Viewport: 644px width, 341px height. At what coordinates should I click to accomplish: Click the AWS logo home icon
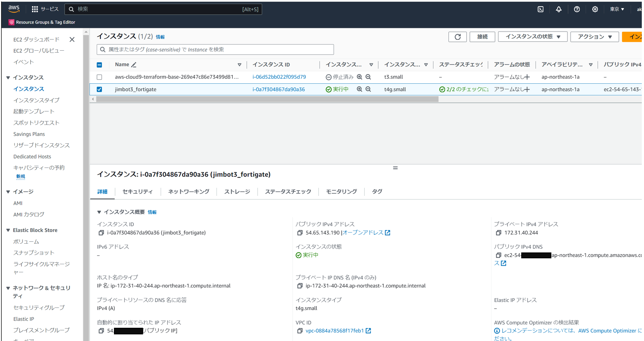pyautogui.click(x=14, y=9)
